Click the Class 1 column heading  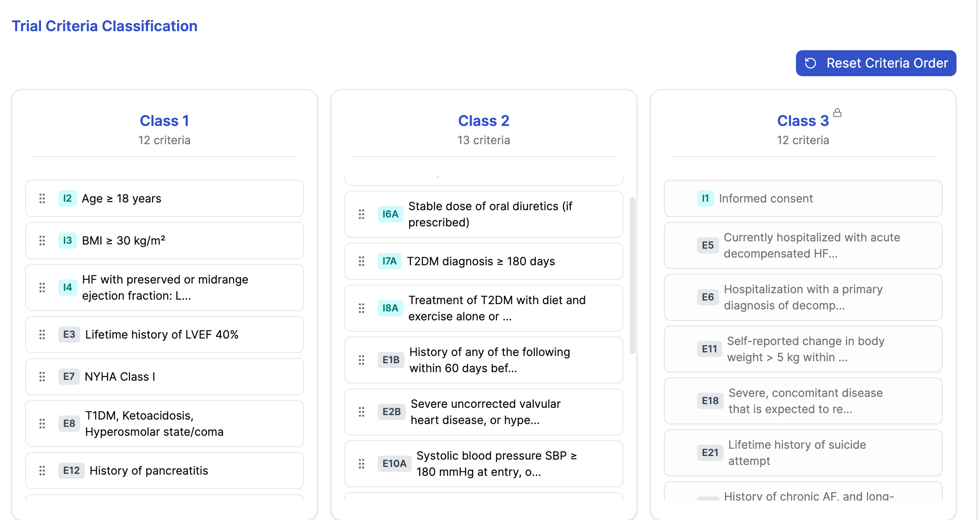pos(164,121)
